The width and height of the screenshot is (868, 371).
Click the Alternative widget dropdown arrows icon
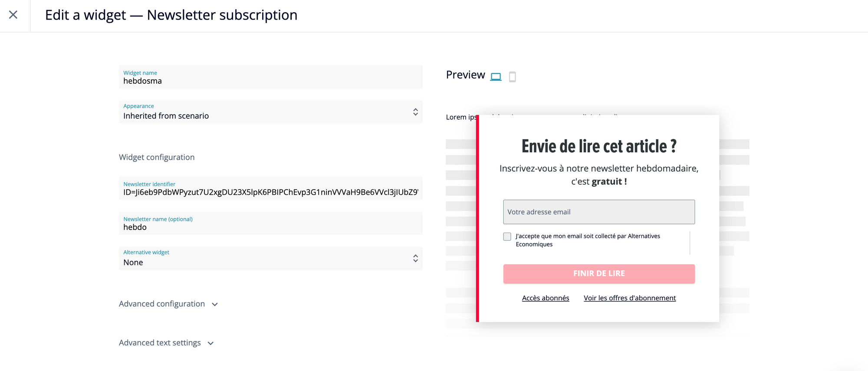click(415, 259)
